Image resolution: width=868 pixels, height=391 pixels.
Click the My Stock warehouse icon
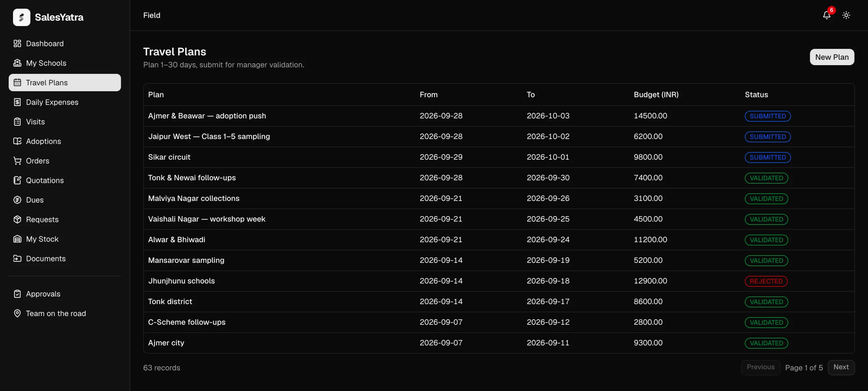17,239
